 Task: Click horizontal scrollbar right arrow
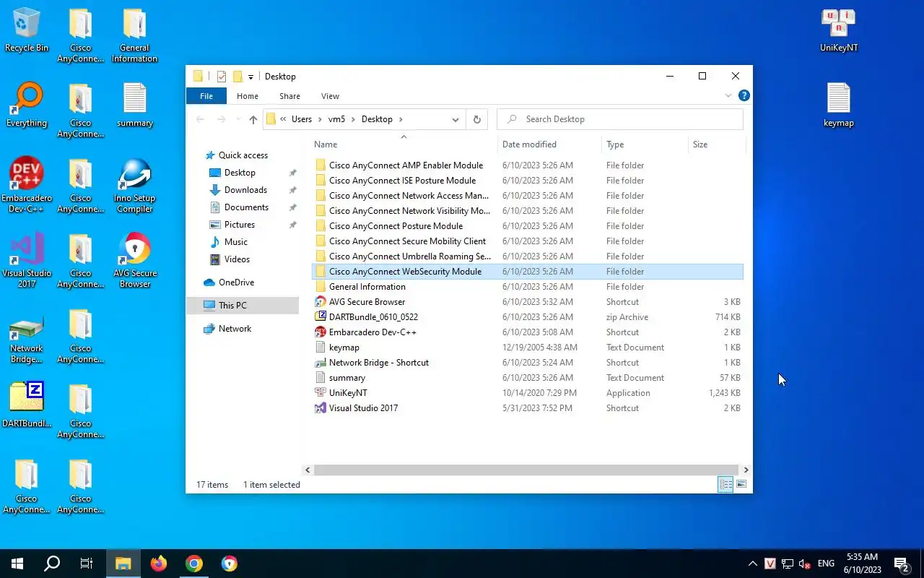746,470
